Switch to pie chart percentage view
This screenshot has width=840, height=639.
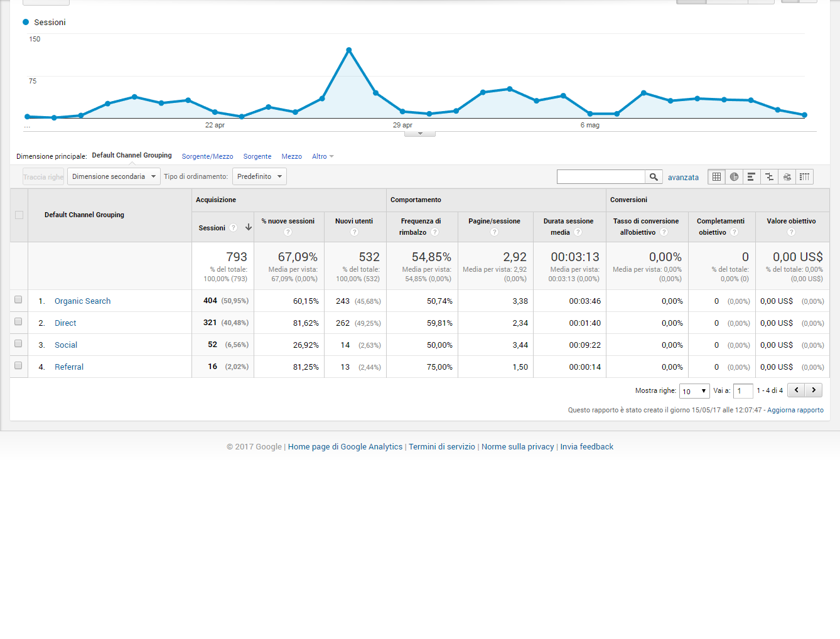(734, 177)
